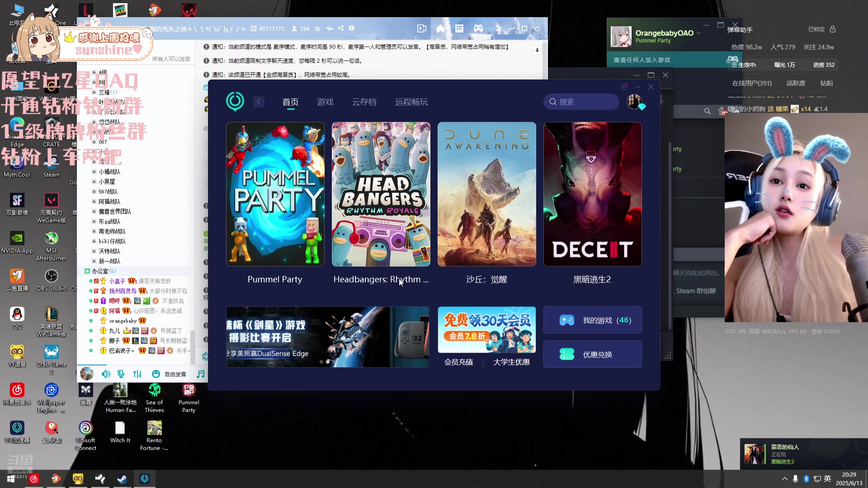Select the kiki仔战队 channel
Screen dimensions: 868x488
pos(112,241)
